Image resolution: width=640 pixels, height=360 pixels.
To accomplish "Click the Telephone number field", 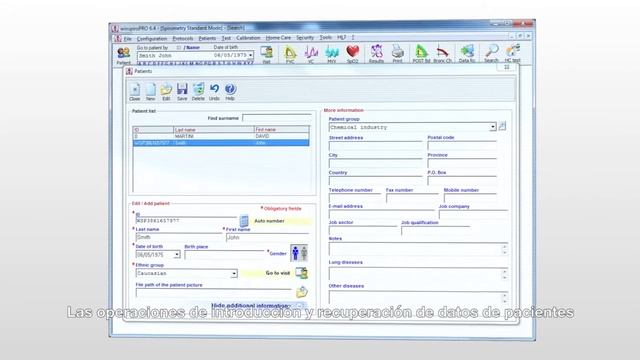I will [355, 198].
